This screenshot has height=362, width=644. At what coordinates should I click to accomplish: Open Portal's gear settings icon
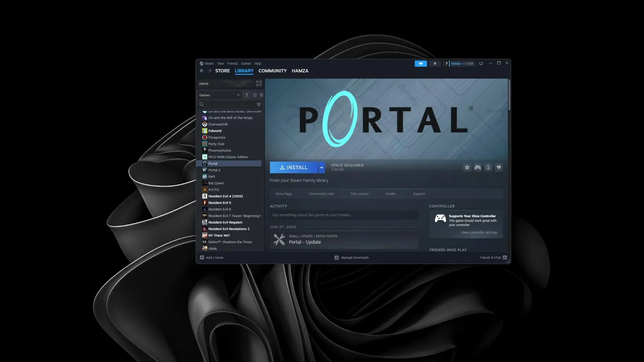[x=467, y=167]
